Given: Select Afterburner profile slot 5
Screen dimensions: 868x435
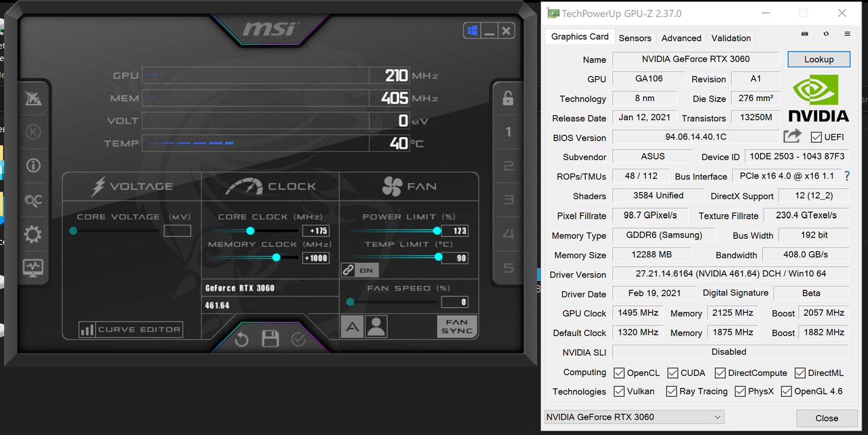Looking at the screenshot, I should 508,268.
